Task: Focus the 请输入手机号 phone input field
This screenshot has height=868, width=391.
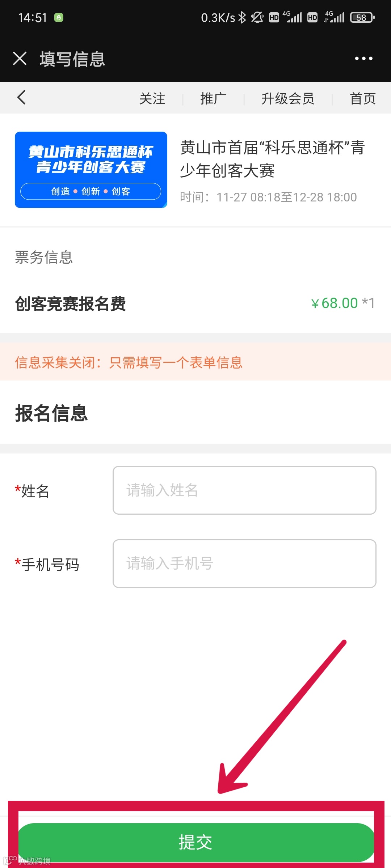Action: pyautogui.click(x=244, y=563)
